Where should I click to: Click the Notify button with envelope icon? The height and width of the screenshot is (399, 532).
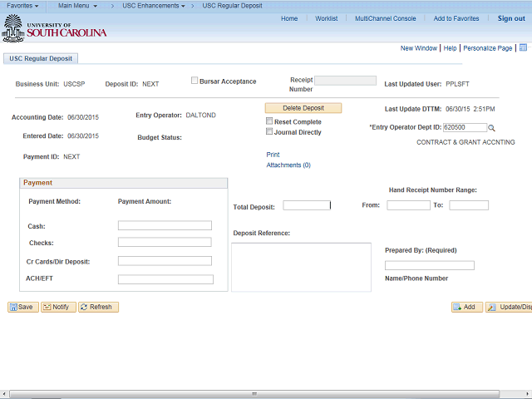point(58,307)
